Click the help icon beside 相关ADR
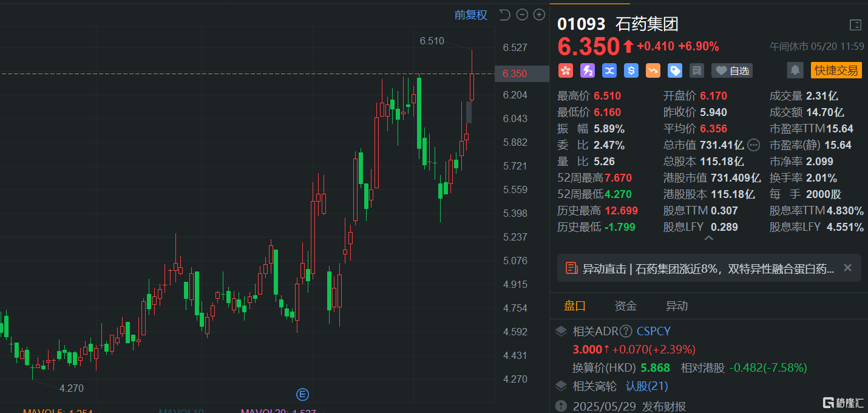The image size is (868, 413). coord(626,332)
